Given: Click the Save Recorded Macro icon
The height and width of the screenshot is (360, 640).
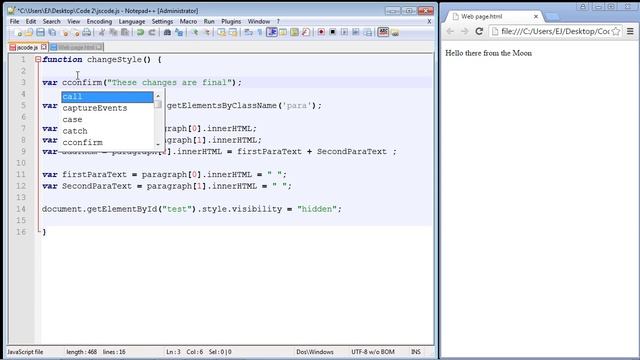Looking at the screenshot, I should pos(367,32).
